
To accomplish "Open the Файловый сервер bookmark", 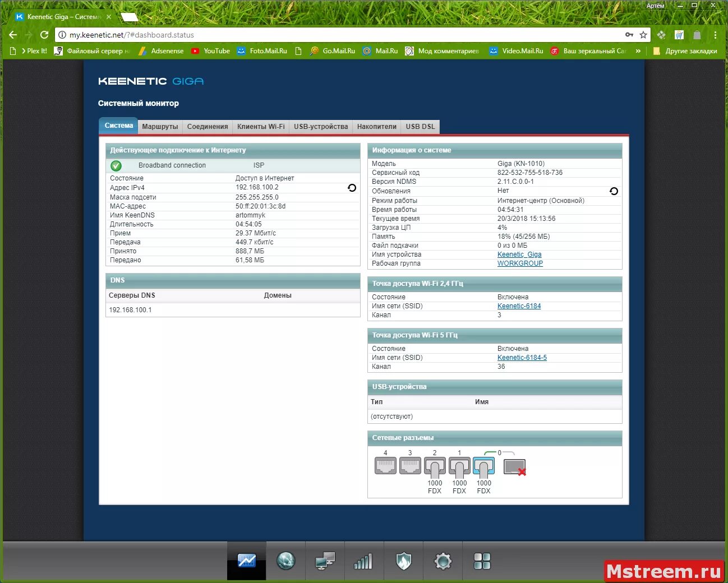I will (x=92, y=51).
